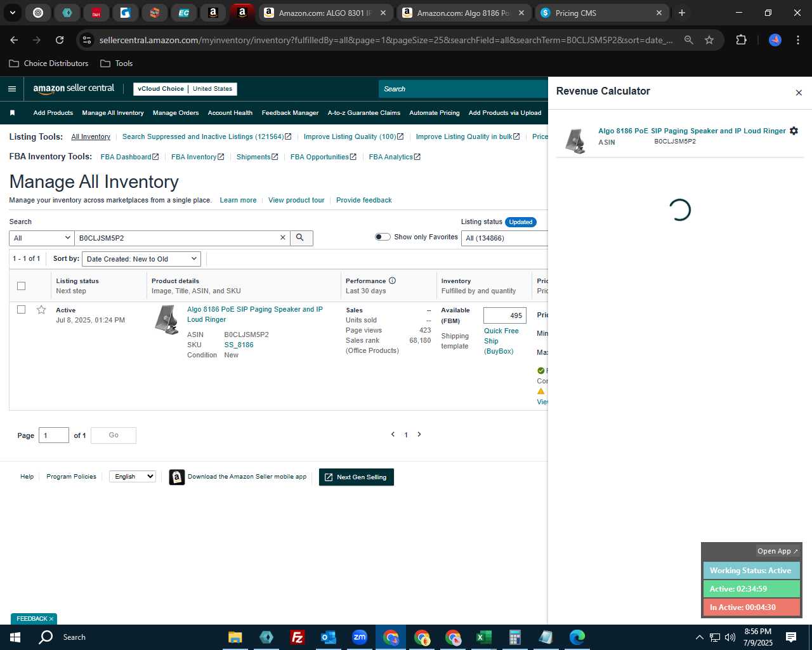Open Excel from taskbar
Screen dimensions: 812x650
tap(483, 637)
